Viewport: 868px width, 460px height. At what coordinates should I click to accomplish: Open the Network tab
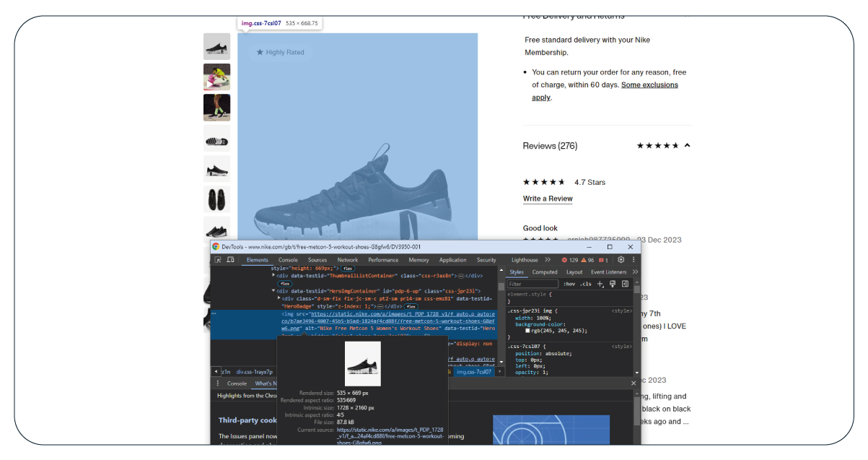tap(348, 260)
